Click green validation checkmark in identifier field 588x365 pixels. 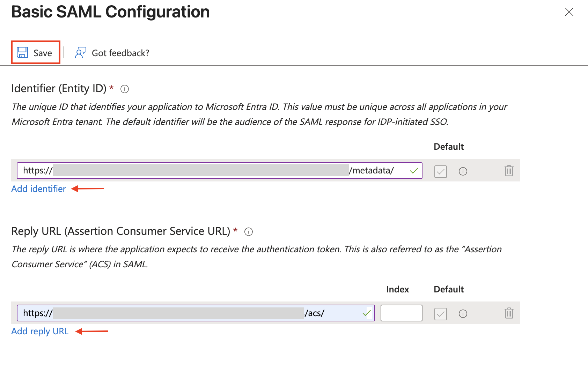coord(414,171)
